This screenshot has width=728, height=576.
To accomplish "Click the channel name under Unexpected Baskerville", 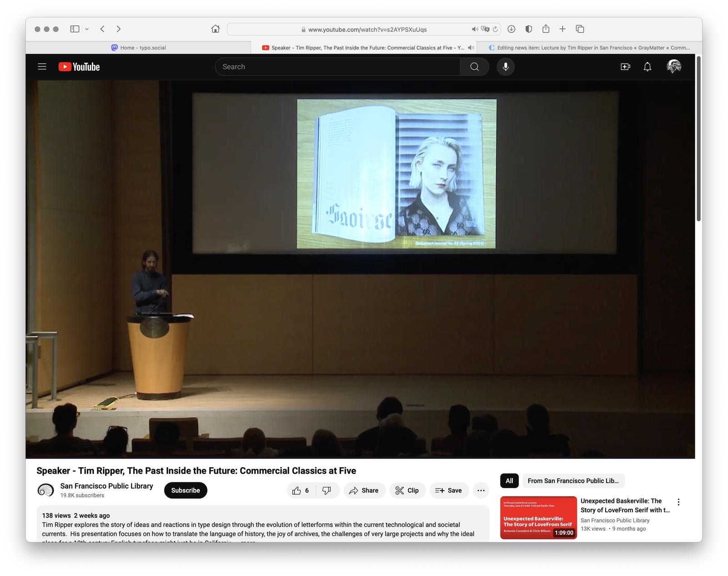I will pos(615,520).
